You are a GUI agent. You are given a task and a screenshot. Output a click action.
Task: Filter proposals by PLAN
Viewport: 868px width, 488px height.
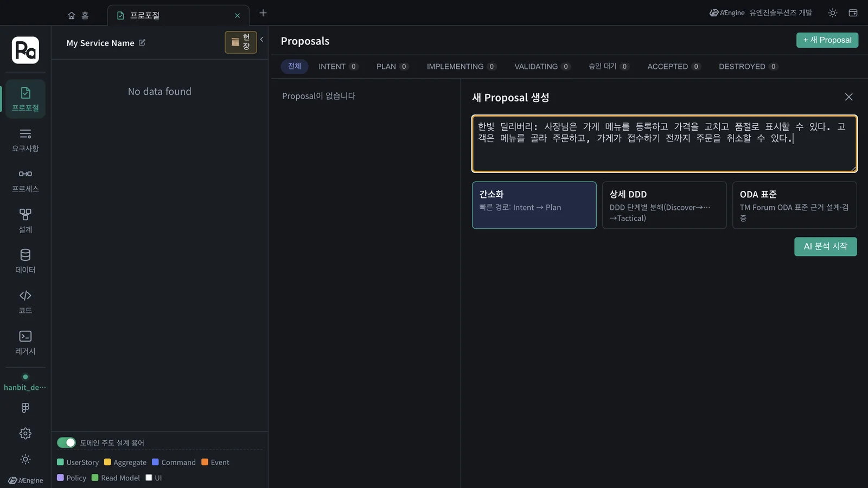coord(392,66)
